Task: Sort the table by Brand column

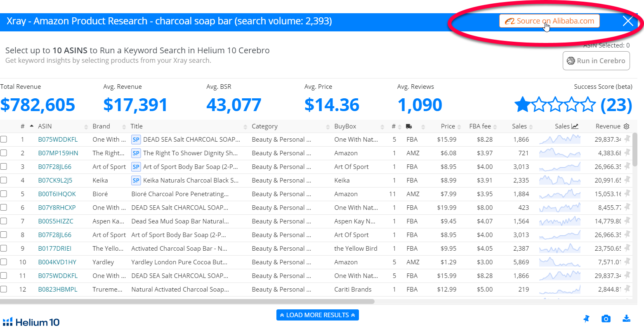Action: point(101,126)
